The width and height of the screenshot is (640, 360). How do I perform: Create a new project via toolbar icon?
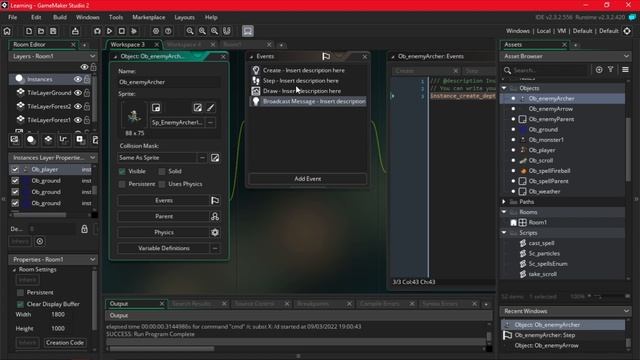point(29,31)
